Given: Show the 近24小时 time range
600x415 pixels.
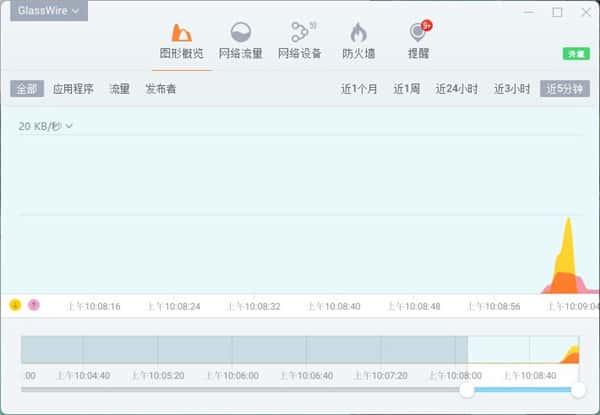Looking at the screenshot, I should (457, 89).
